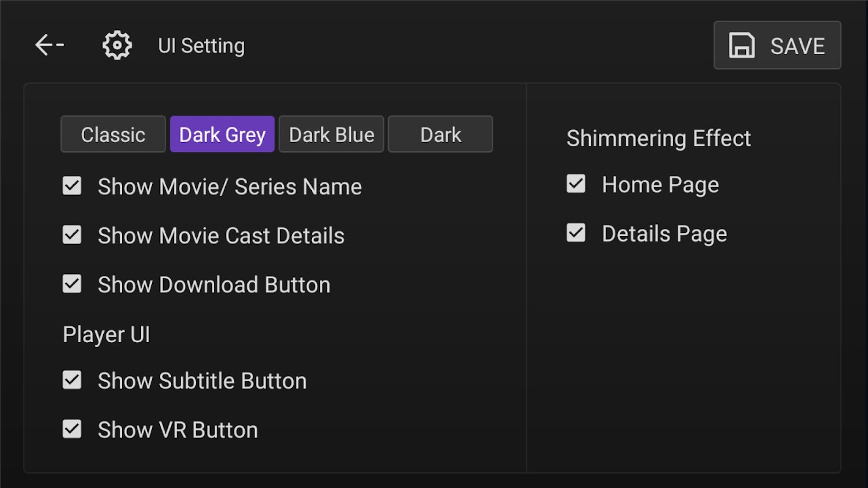868x488 pixels.
Task: Click the Player UI section label
Action: [x=106, y=335]
